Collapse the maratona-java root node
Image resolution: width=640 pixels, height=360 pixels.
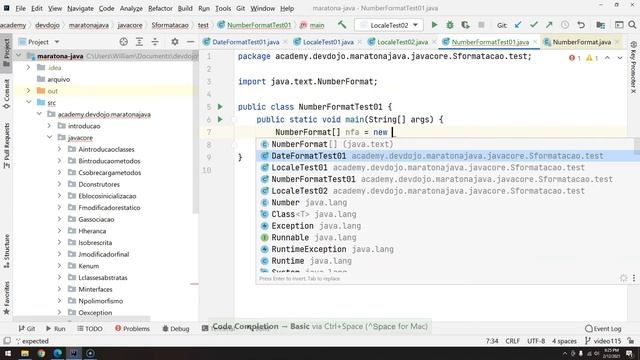click(x=18, y=56)
